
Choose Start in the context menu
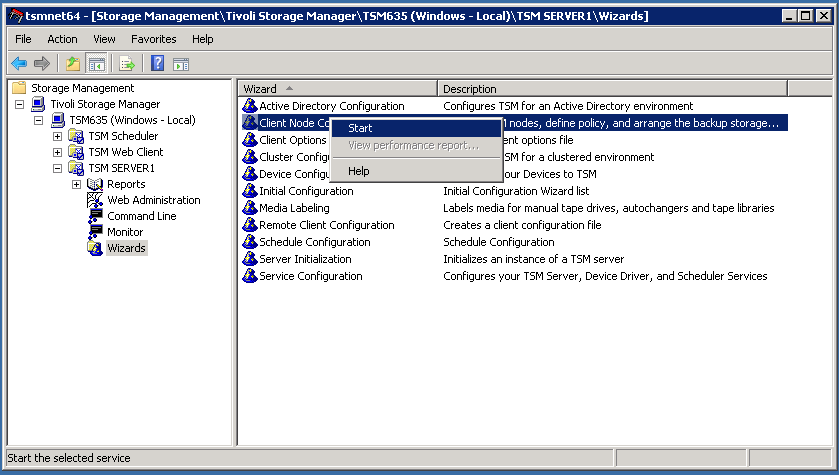click(x=417, y=128)
